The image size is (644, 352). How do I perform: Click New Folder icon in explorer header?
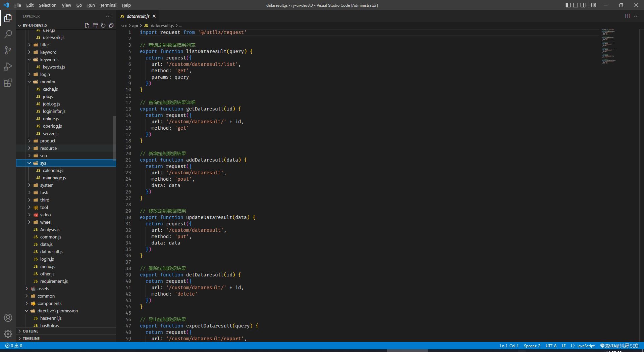click(95, 26)
